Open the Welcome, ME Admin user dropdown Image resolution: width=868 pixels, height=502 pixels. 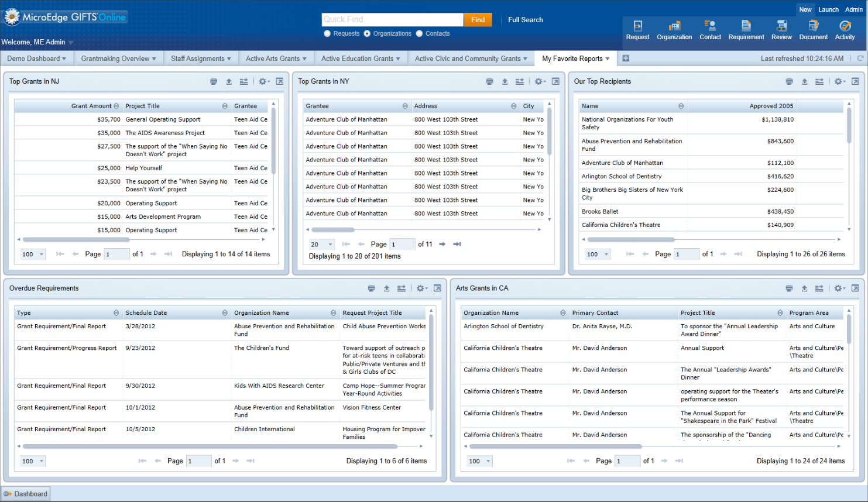coord(71,43)
